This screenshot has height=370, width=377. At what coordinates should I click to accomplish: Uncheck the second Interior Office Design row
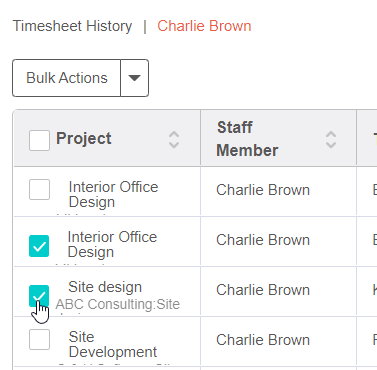pos(39,246)
